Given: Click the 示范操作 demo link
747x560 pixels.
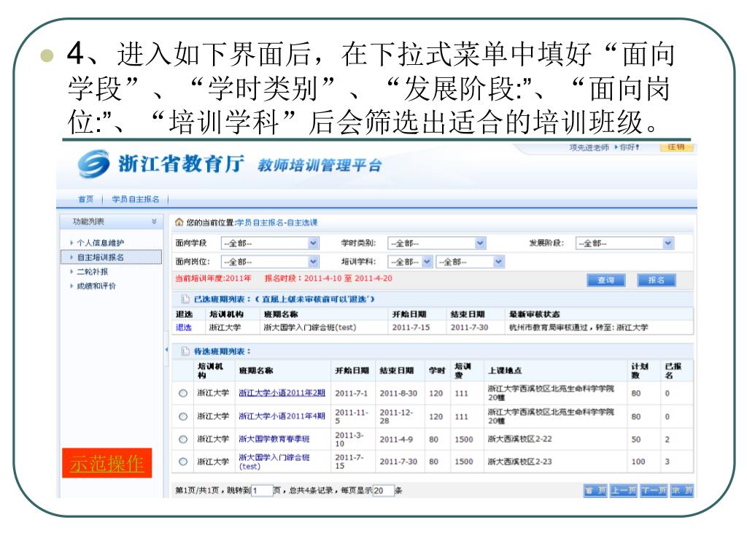Looking at the screenshot, I should pos(107,463).
